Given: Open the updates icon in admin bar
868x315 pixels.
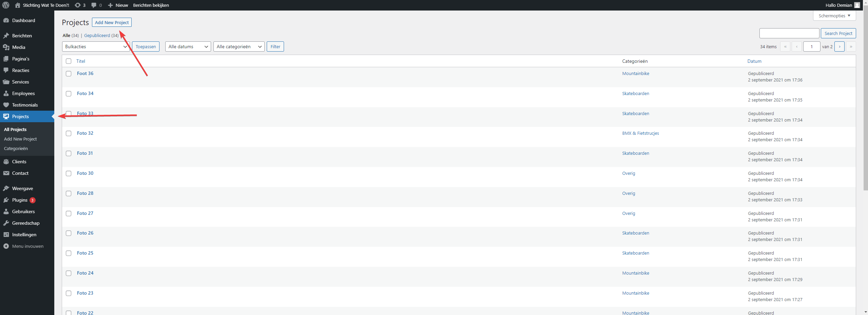Looking at the screenshot, I should click(x=78, y=5).
